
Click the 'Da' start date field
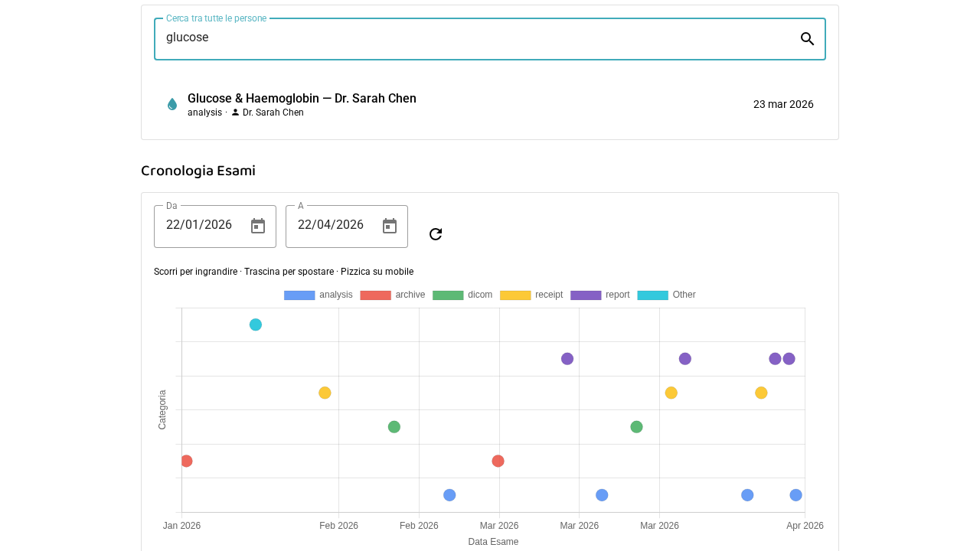click(x=199, y=225)
